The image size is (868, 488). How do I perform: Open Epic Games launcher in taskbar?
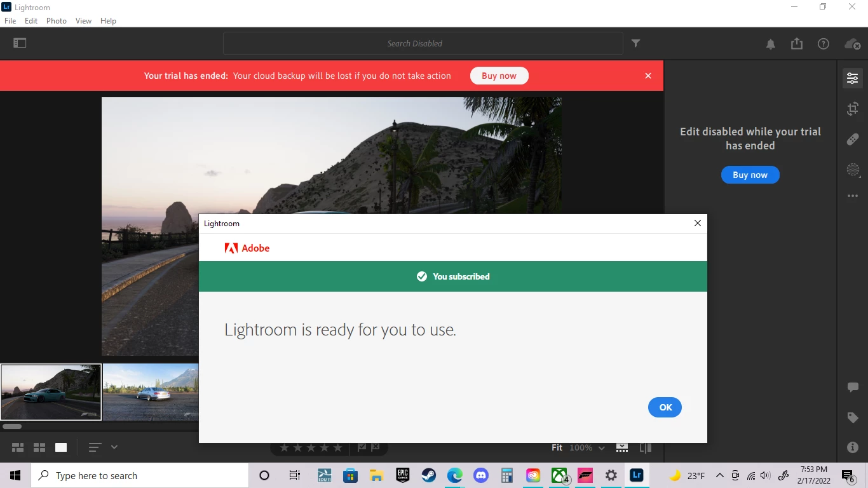(403, 475)
